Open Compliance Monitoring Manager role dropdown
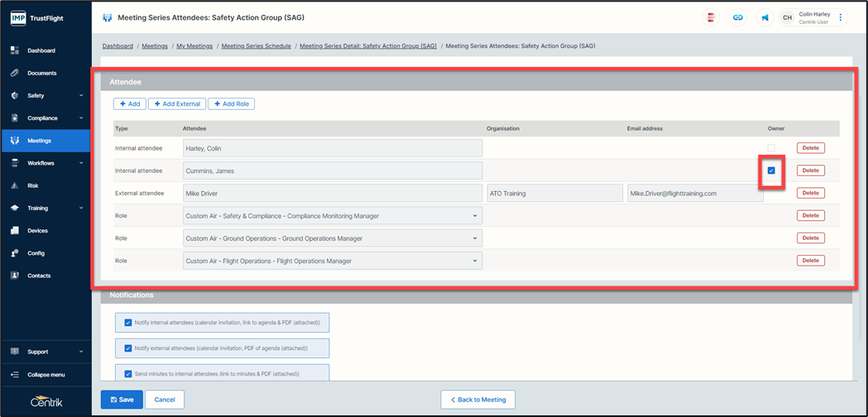This screenshot has height=417, width=868. point(333,215)
